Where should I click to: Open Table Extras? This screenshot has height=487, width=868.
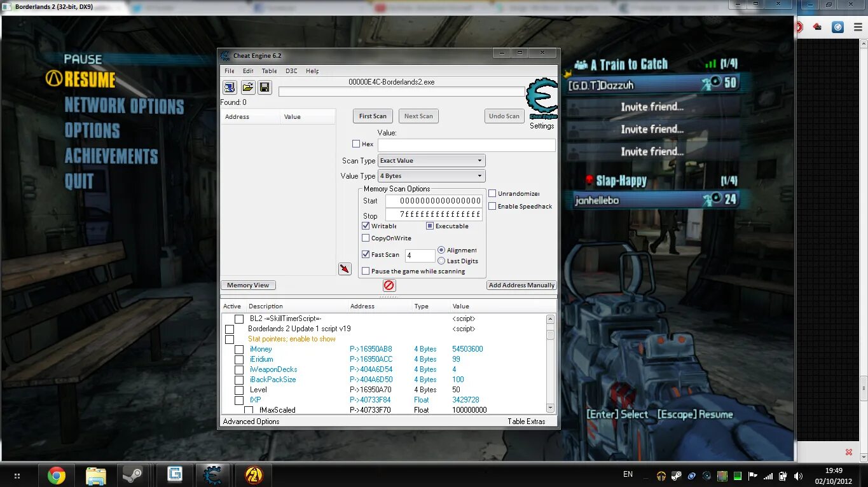click(527, 422)
